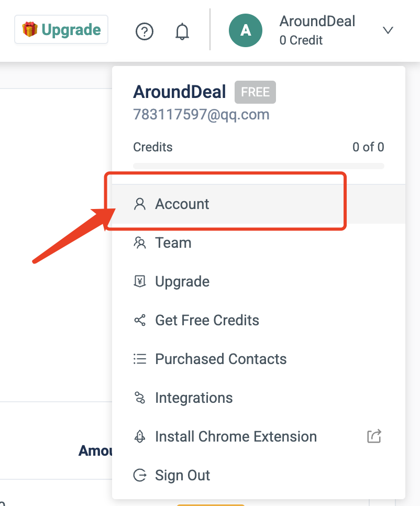Image resolution: width=420 pixels, height=506 pixels.
Task: Click the Integrations connector icon
Action: click(x=140, y=398)
